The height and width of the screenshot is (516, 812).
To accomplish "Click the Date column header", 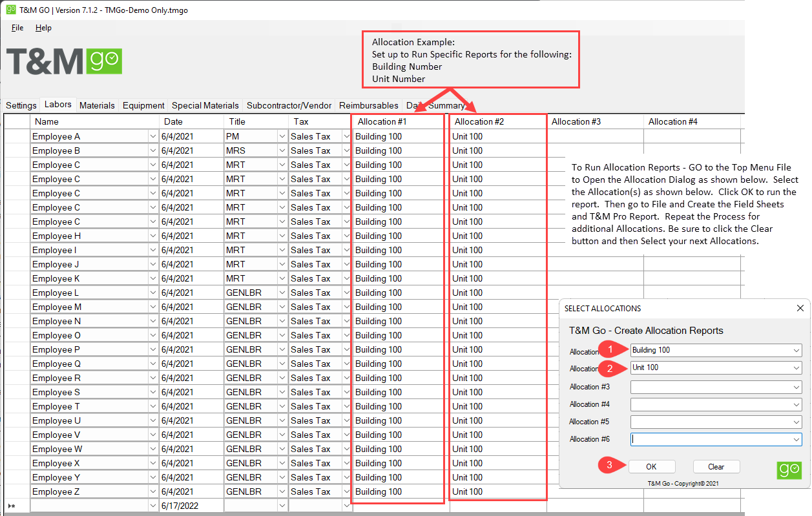I will [x=191, y=121].
